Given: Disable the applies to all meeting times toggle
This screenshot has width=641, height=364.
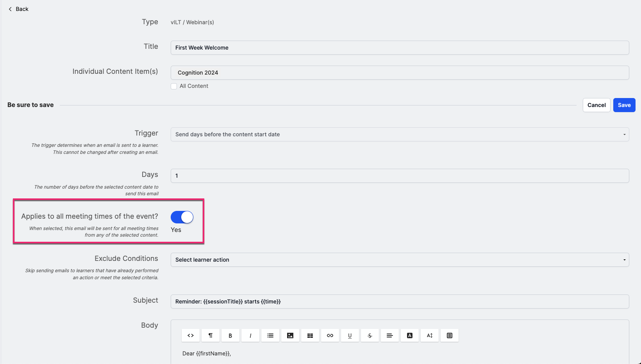Looking at the screenshot, I should click(x=182, y=217).
